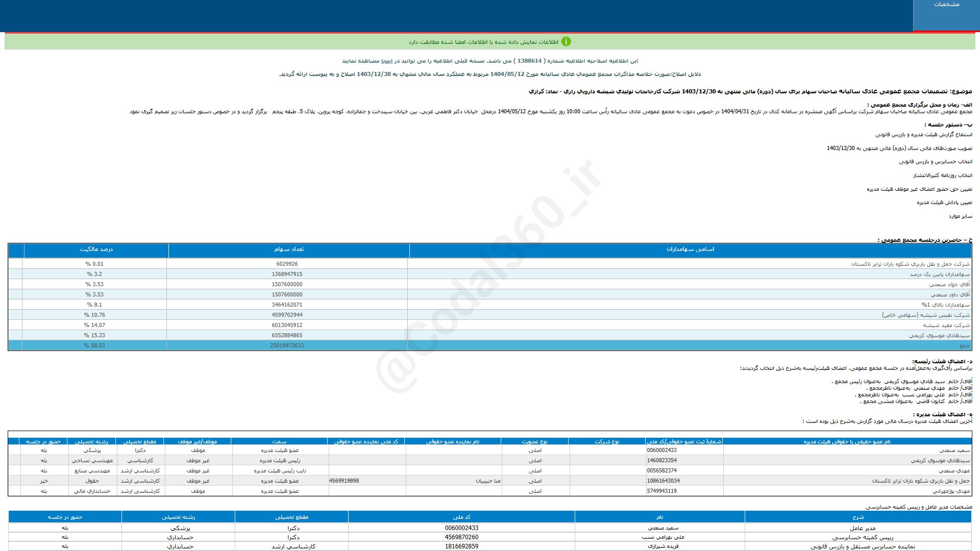980x551 pixels.
Task: Click the نوع شرکت column header
Action: pyautogui.click(x=606, y=441)
